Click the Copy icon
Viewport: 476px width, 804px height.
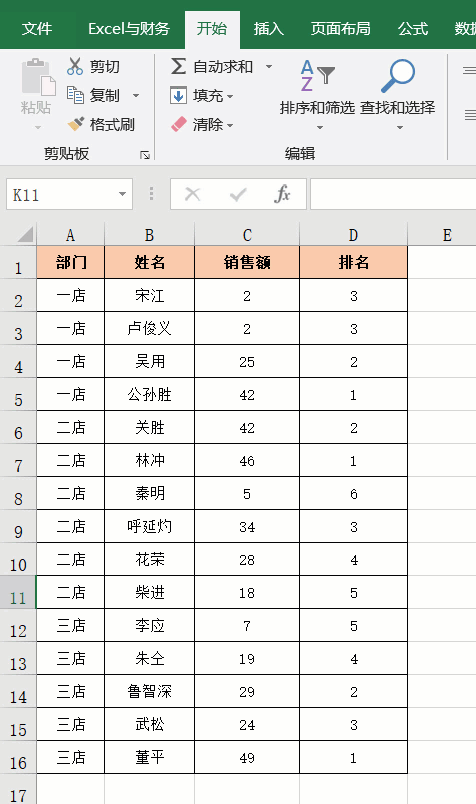click(x=75, y=95)
